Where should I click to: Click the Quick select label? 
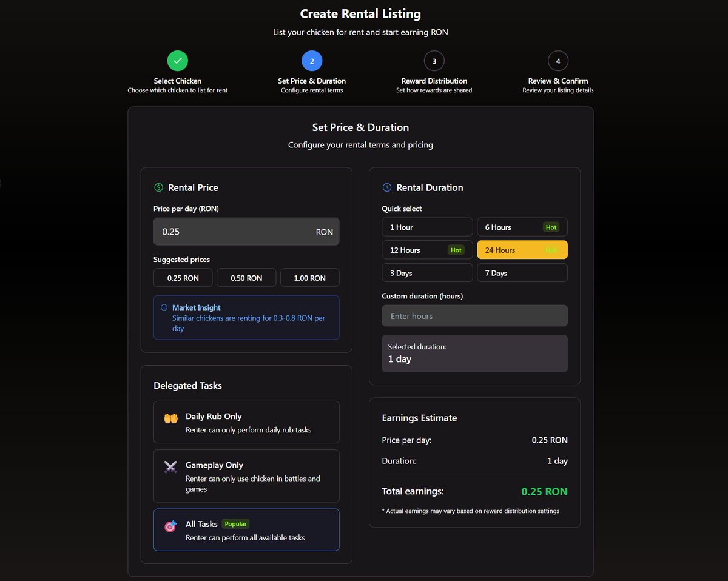click(402, 209)
